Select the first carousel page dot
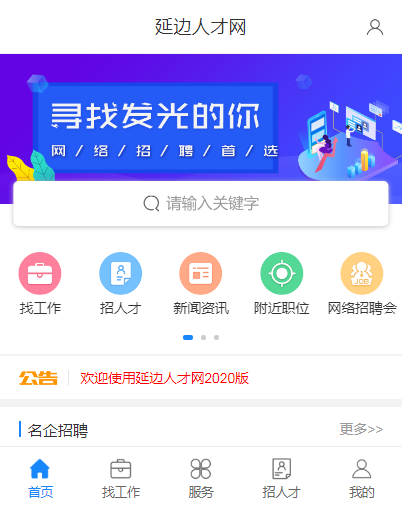 [x=188, y=337]
